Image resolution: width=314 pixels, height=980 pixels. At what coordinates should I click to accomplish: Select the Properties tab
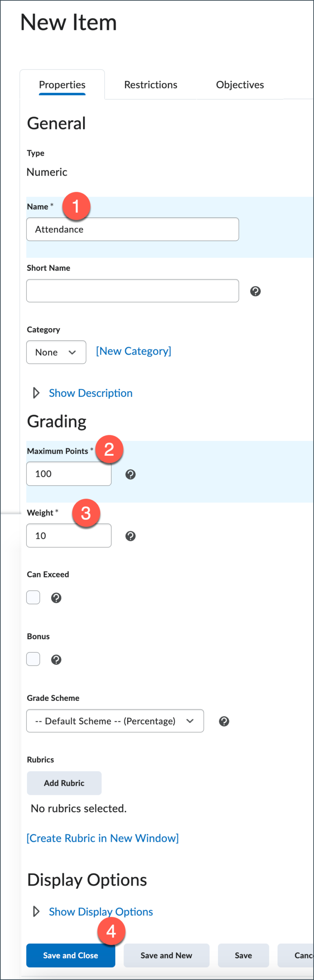pyautogui.click(x=62, y=85)
